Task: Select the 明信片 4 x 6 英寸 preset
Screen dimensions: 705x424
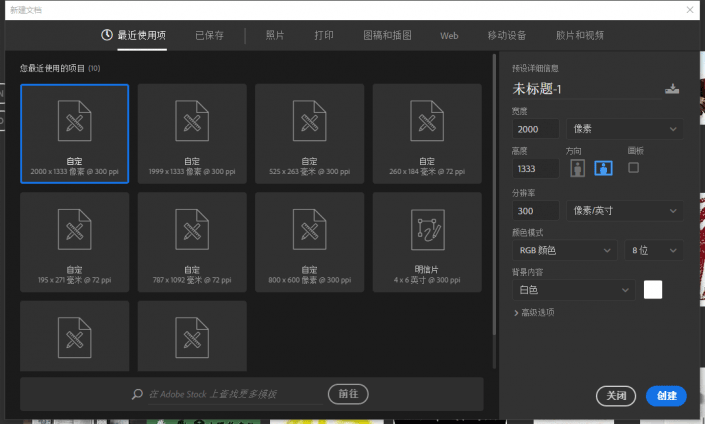Action: click(427, 242)
